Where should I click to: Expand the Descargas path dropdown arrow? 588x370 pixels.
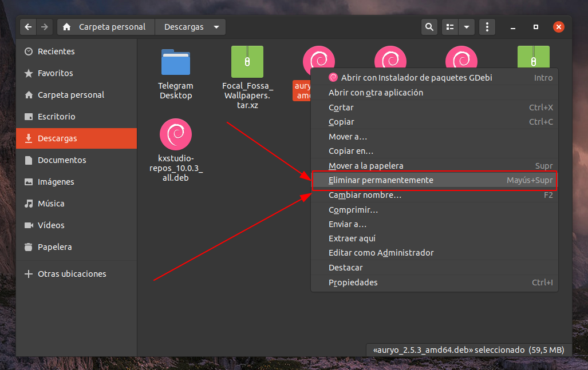point(216,27)
